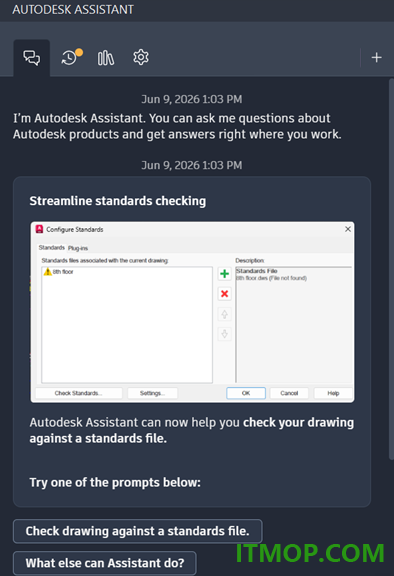Start a new chat with plus icon
This screenshot has height=576, width=394.
click(x=376, y=58)
